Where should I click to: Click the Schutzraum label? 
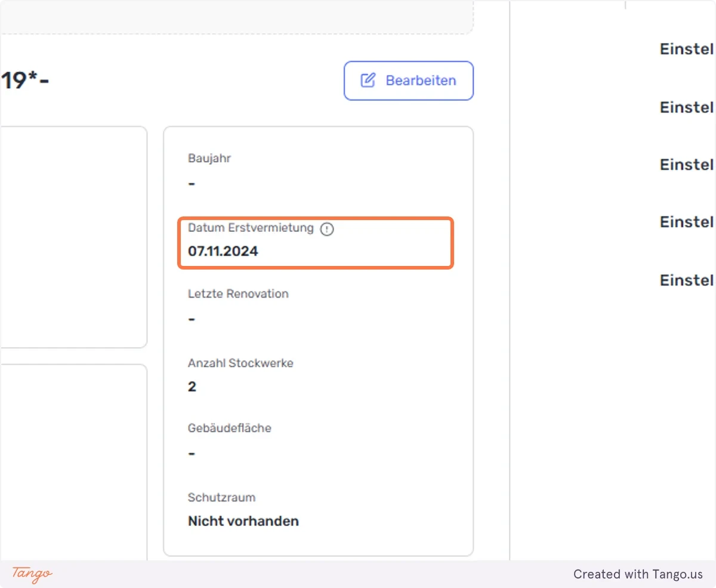[x=222, y=497]
